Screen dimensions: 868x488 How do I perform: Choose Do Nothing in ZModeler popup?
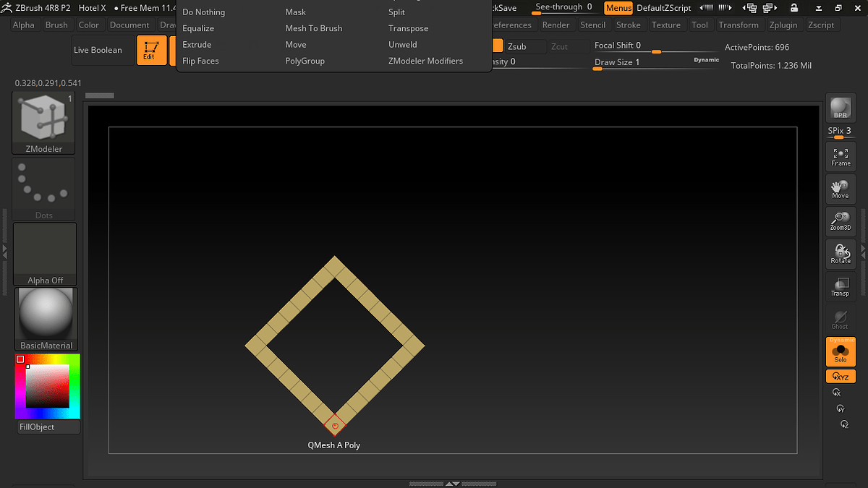point(203,12)
